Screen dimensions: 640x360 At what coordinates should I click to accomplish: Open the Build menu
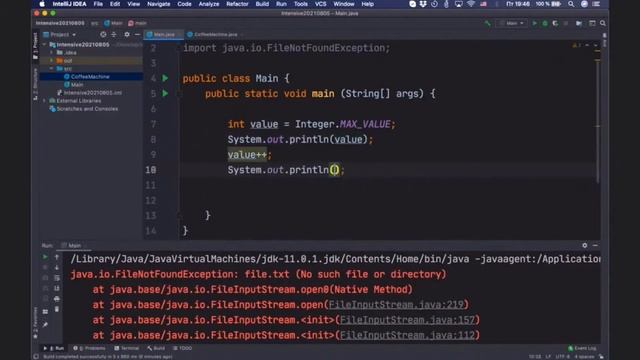(262, 4)
